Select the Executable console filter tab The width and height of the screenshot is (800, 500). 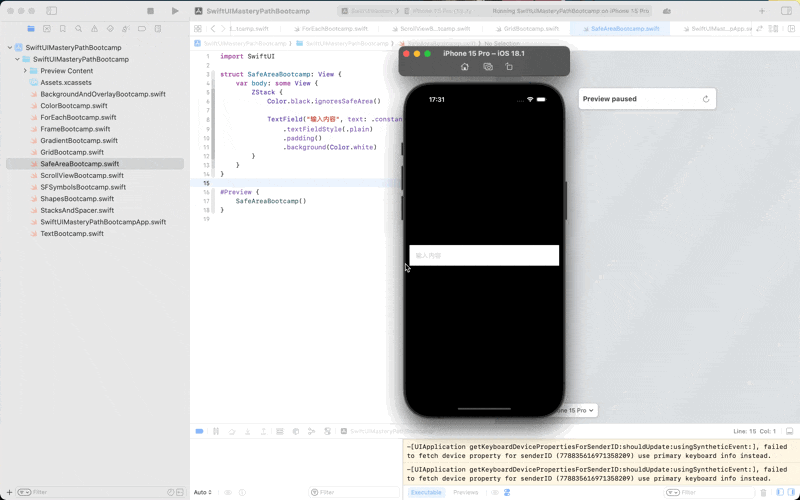pyautogui.click(x=426, y=492)
